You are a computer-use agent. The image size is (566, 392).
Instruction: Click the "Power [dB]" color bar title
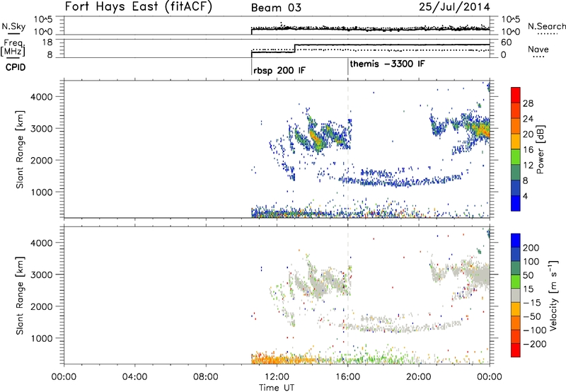[540, 149]
